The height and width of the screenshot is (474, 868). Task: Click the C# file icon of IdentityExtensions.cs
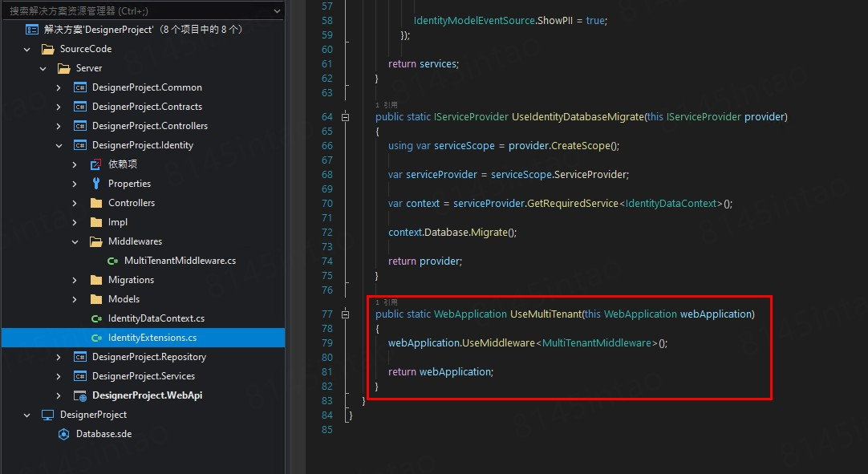(96, 338)
